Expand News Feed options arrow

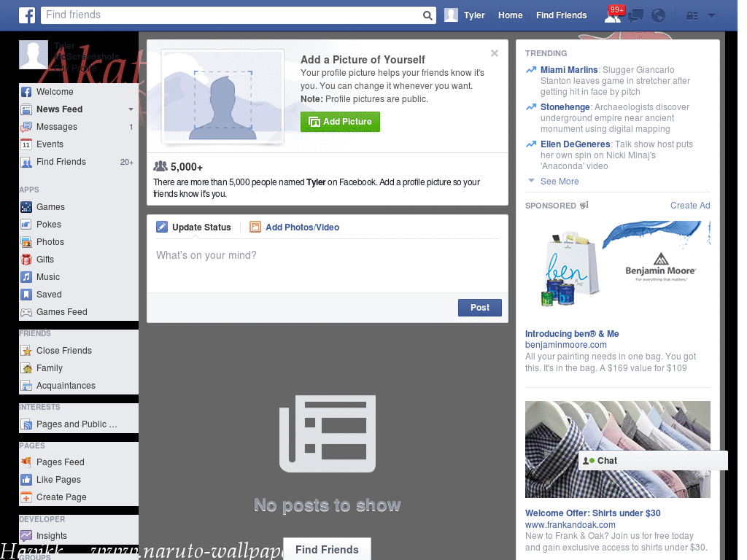[x=131, y=109]
